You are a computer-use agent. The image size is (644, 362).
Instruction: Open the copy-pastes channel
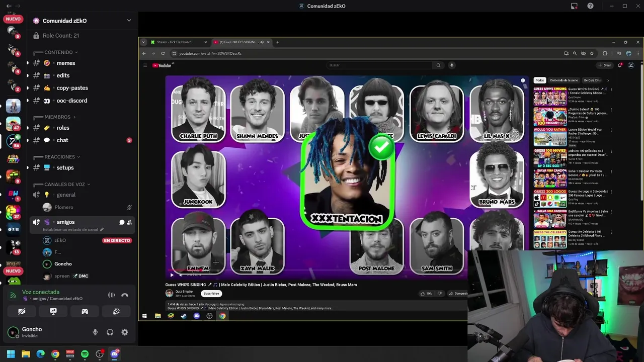82,88
